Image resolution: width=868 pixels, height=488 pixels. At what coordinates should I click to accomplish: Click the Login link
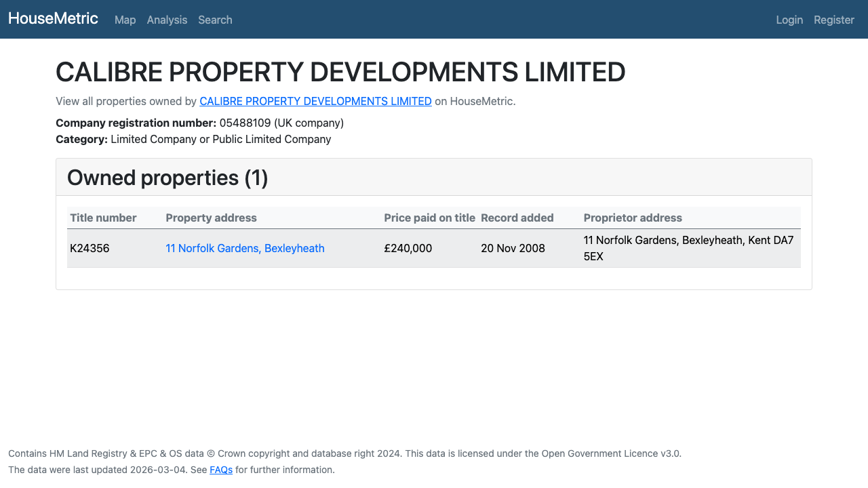coord(789,20)
